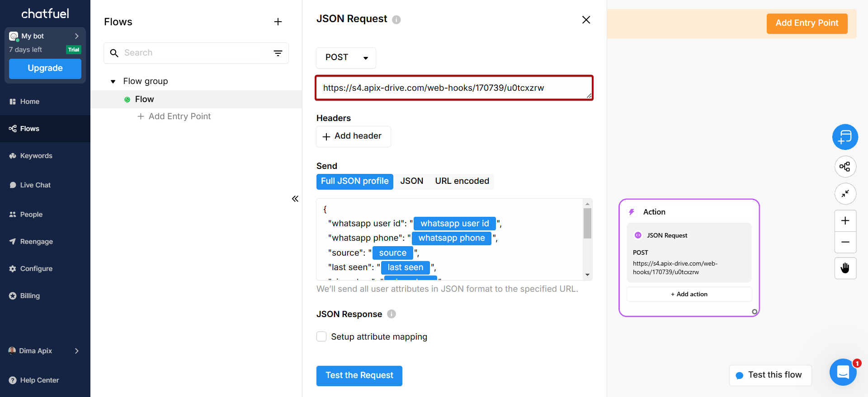Click Add header button
Image resolution: width=868 pixels, height=397 pixels.
point(353,136)
